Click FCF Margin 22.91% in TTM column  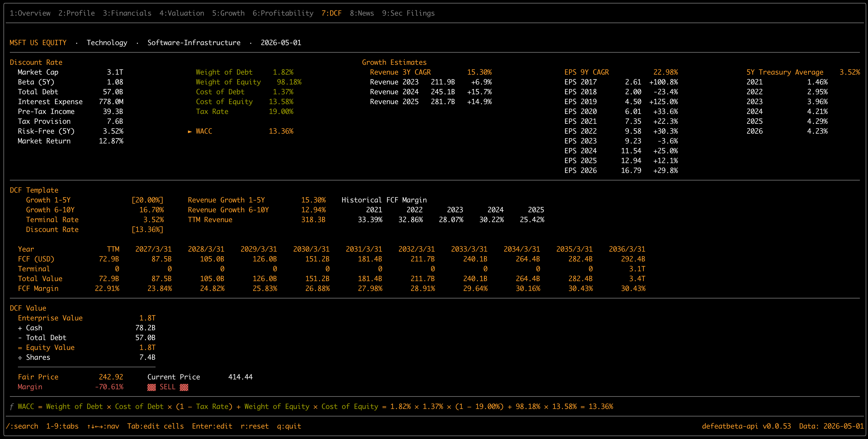tap(107, 289)
